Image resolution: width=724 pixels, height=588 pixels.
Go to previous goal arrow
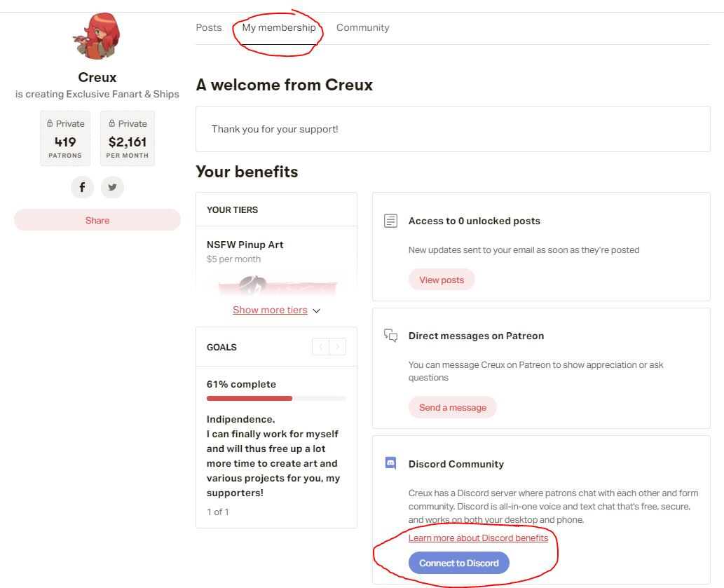coord(321,347)
